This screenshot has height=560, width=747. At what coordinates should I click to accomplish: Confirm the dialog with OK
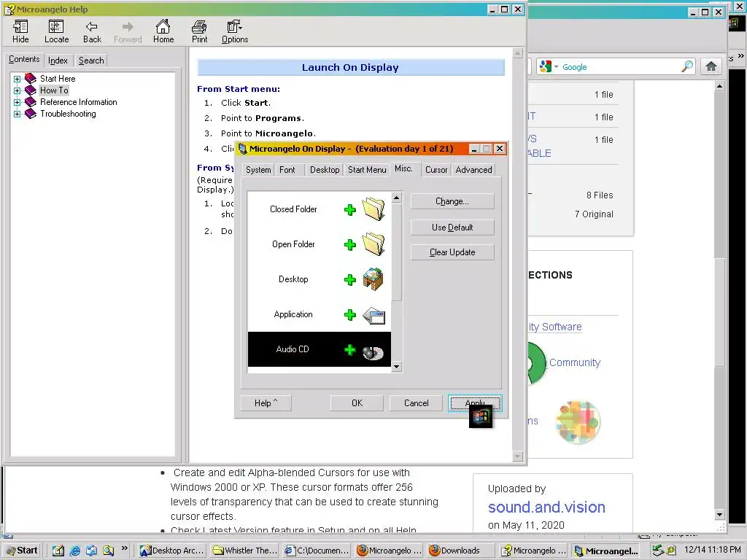(357, 402)
